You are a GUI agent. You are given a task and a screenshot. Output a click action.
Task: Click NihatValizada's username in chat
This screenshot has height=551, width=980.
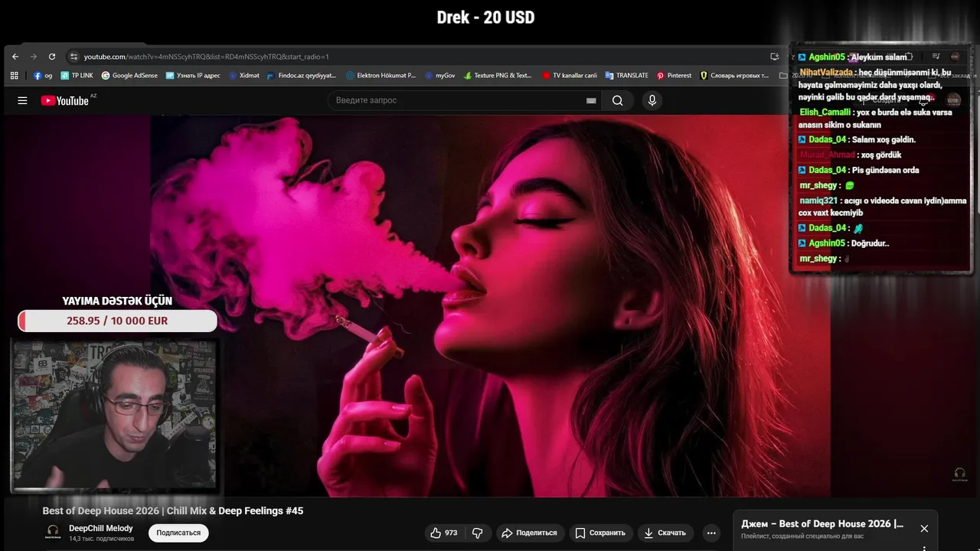[x=827, y=73]
